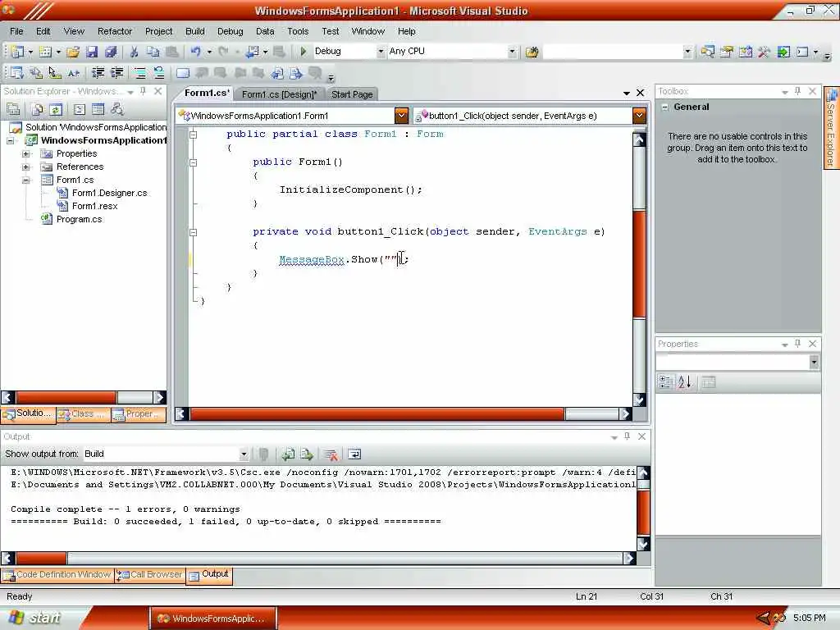This screenshot has height=630, width=840.
Task: Switch to Form1.cs [Design] tab
Action: [280, 94]
